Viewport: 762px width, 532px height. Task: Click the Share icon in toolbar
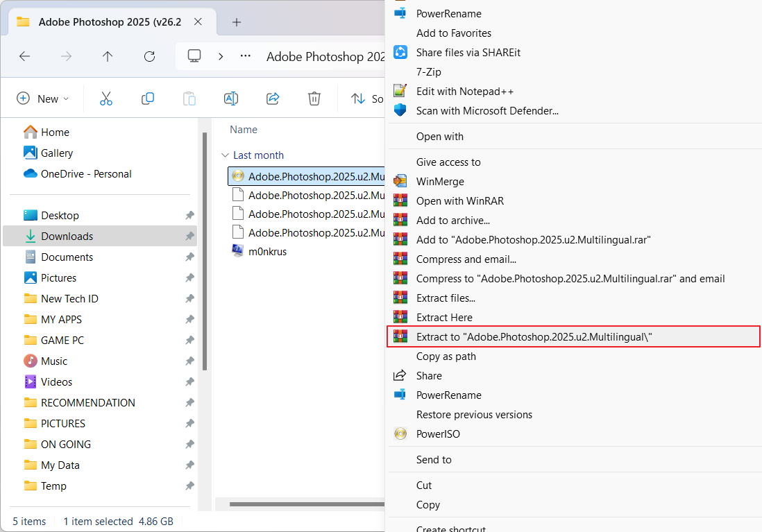273,98
